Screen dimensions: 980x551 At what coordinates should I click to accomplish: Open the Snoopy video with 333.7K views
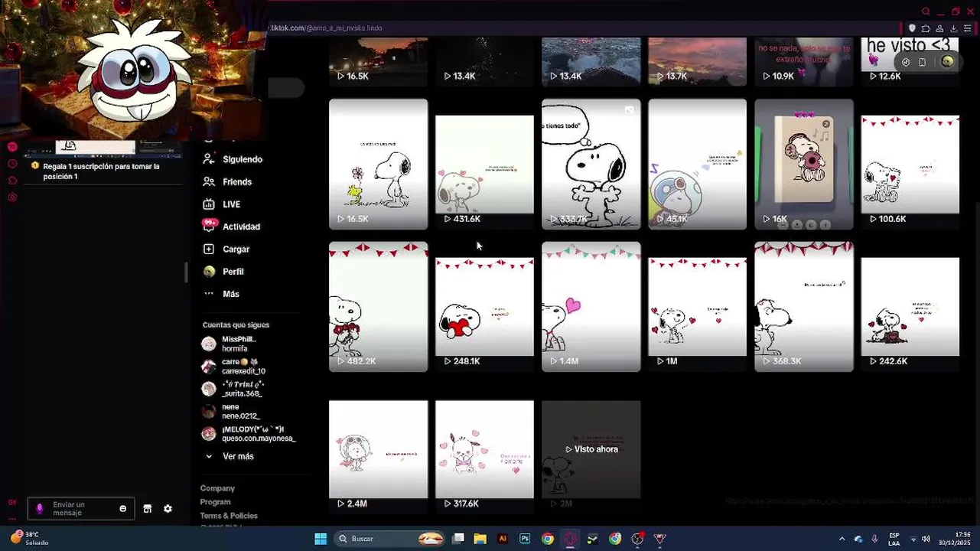point(591,164)
